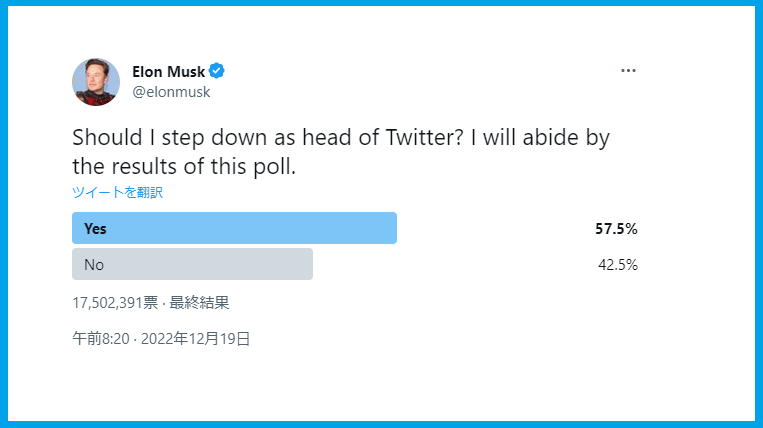Screen dimensions: 763x428
Task: Click the Elon Musk display name
Action: coord(168,71)
